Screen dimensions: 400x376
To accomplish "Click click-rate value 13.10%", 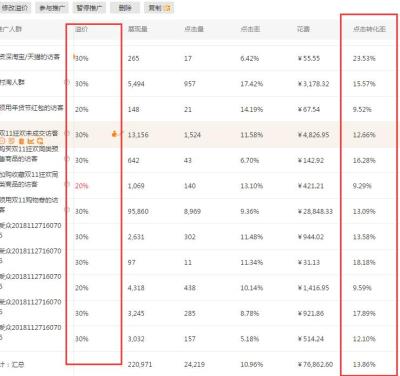I will click(x=252, y=186).
